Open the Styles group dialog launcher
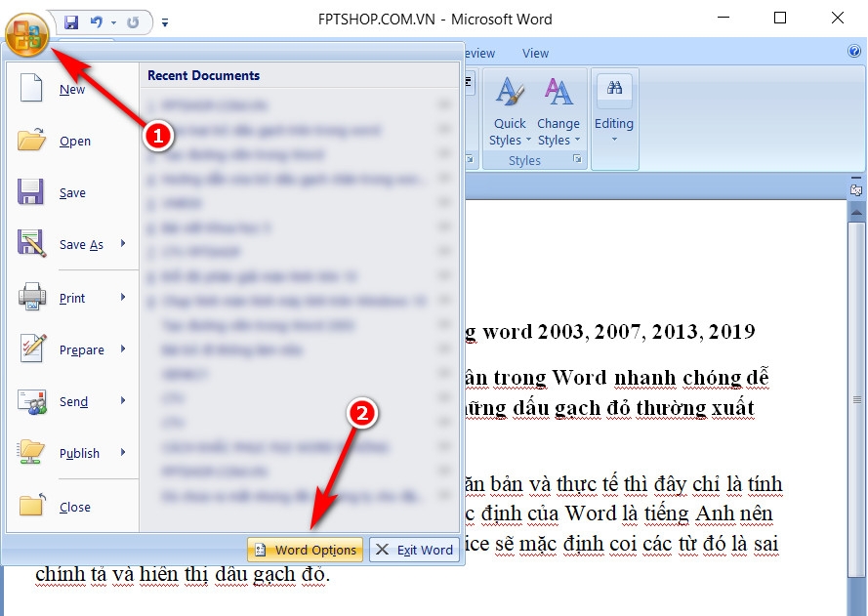 577,159
